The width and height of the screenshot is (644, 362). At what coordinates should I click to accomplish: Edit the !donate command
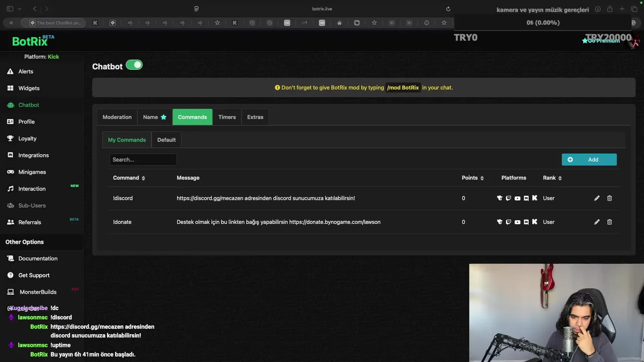[597, 222]
